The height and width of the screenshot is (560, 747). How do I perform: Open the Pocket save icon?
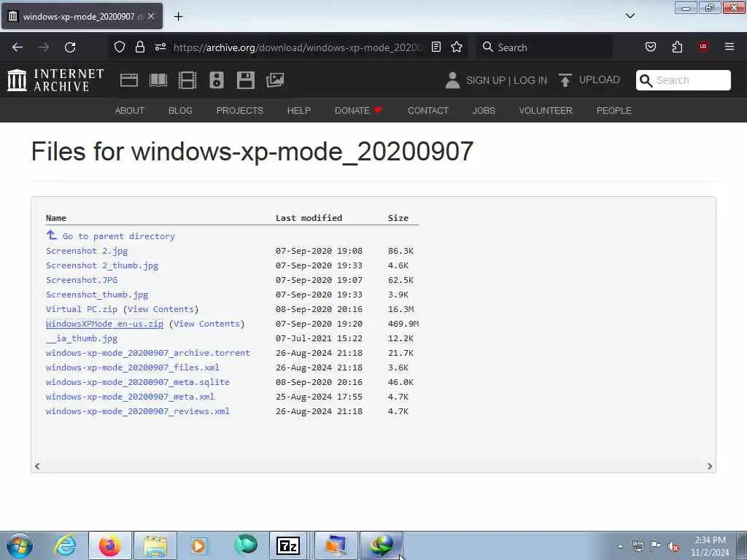pos(650,47)
